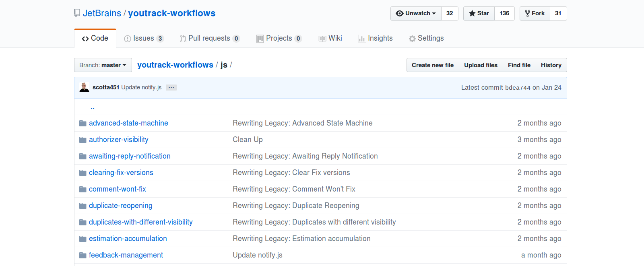Open youtrack-workflows repository title link
The image size is (644, 266).
tap(172, 13)
